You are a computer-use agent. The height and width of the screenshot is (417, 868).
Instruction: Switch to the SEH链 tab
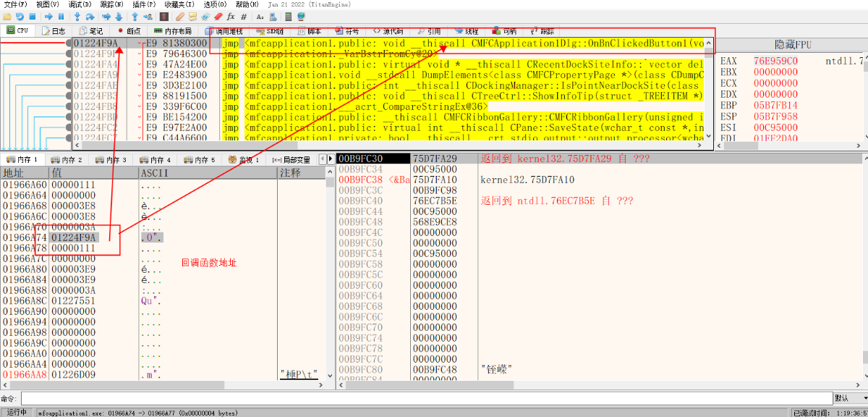pos(268,31)
